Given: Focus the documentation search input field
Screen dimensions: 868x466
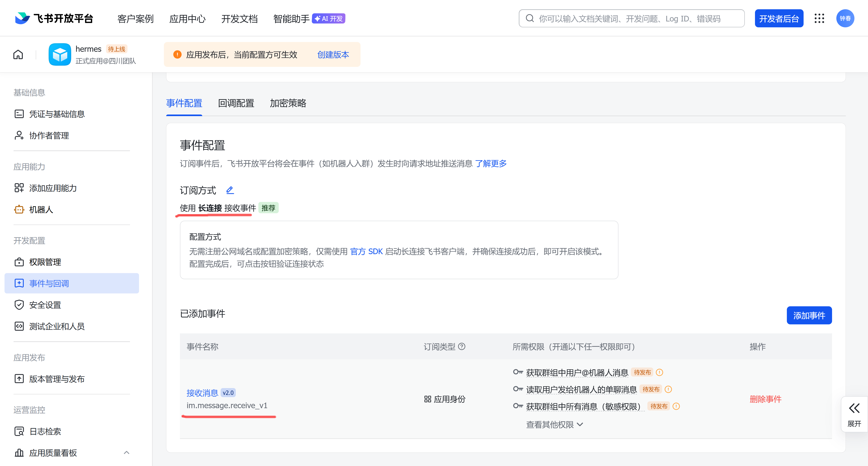Looking at the screenshot, I should (632, 19).
